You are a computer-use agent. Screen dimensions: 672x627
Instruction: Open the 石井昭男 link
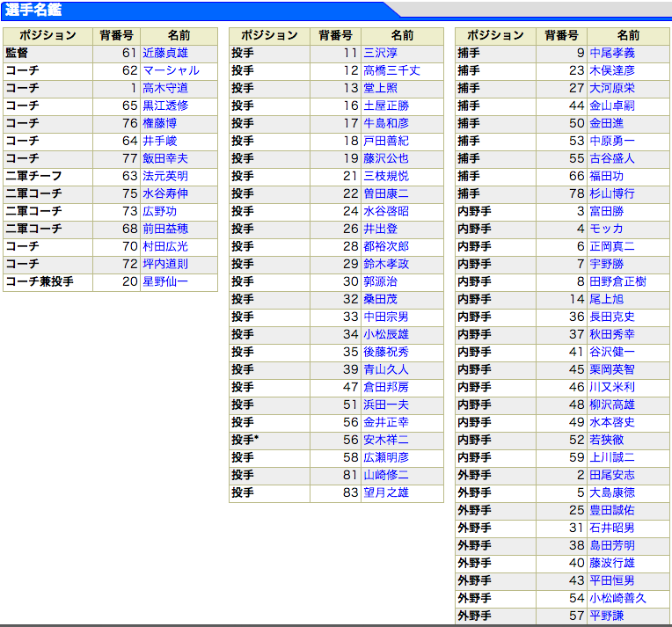click(x=612, y=528)
